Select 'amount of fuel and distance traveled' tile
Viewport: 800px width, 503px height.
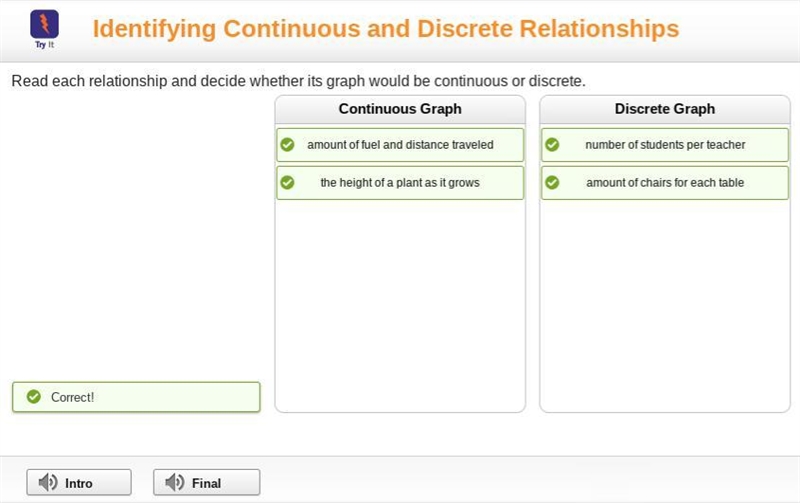400,145
